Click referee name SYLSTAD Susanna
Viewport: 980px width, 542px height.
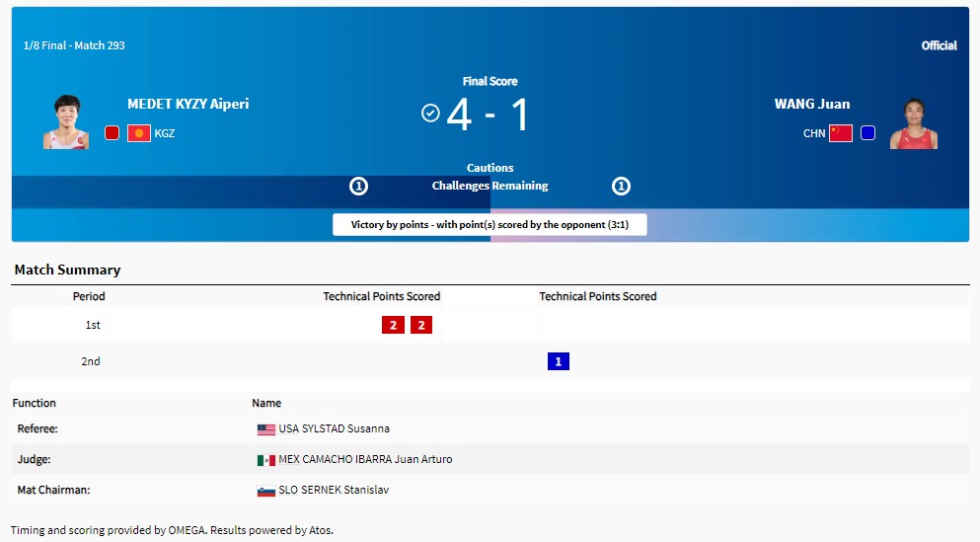[x=334, y=429]
